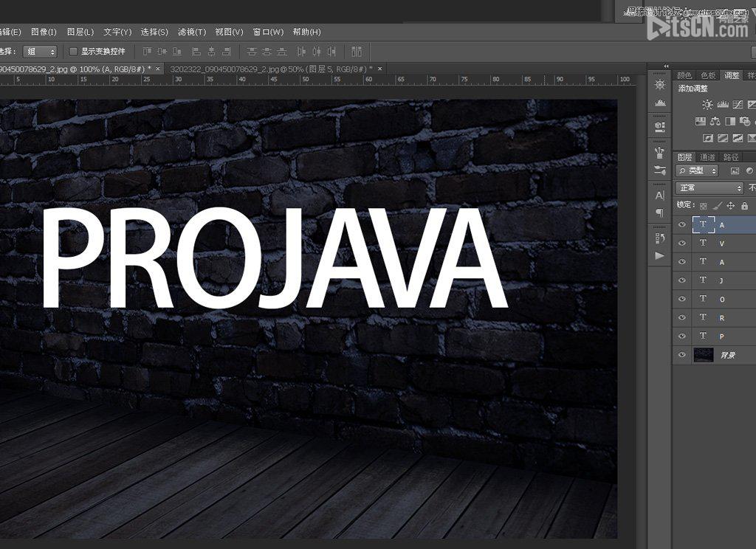Close the 100% (A, RGB/8#) document tab
The height and width of the screenshot is (549, 756).
click(x=158, y=69)
